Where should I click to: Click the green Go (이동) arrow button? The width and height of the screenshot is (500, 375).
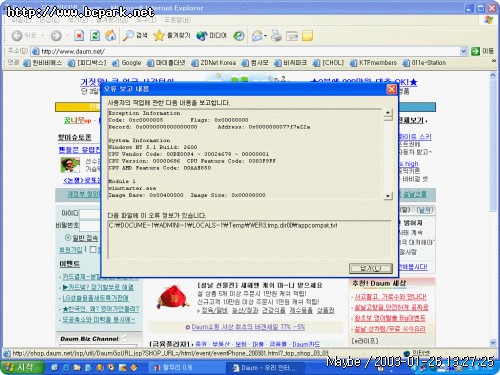[x=475, y=51]
